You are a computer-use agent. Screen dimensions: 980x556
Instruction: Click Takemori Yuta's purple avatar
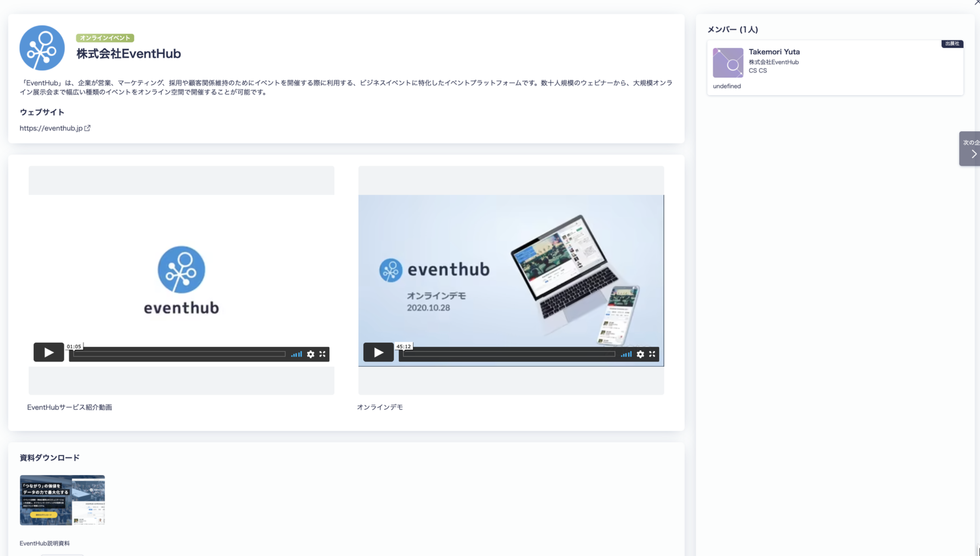point(728,62)
